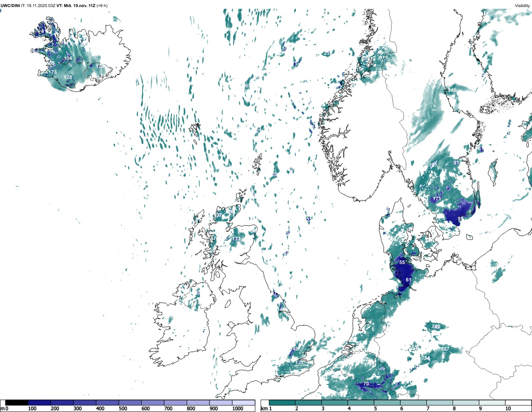Click the 70 value in the Belgium fog patch
The height and width of the screenshot is (412, 532).
[x=366, y=384]
